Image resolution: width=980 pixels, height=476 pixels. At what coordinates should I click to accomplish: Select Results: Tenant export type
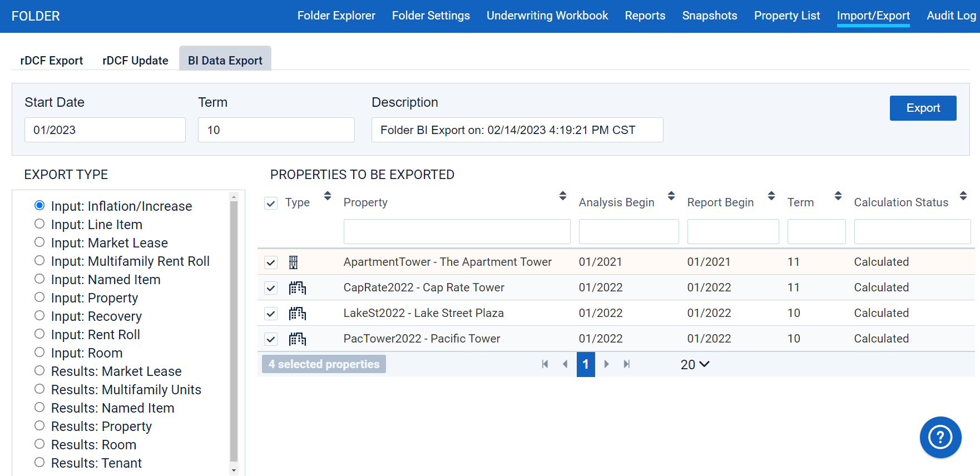point(39,462)
